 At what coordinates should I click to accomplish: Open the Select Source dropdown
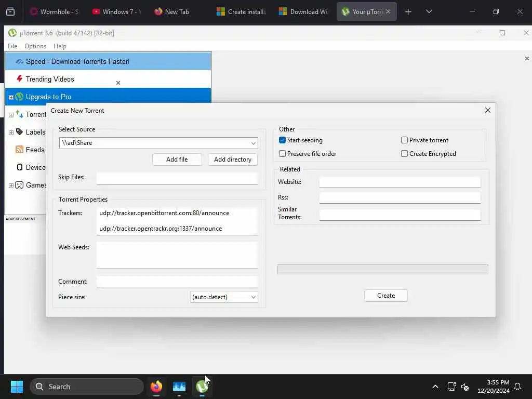click(253, 143)
